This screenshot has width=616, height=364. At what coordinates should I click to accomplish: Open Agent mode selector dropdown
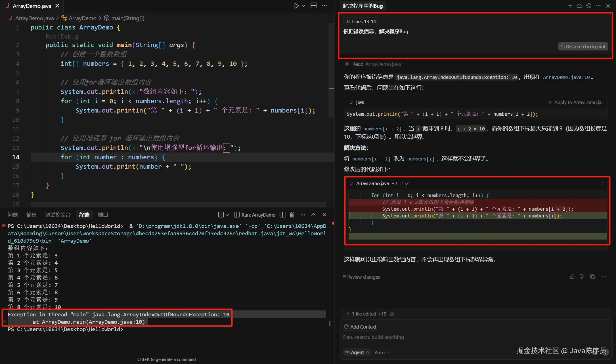coord(357,352)
